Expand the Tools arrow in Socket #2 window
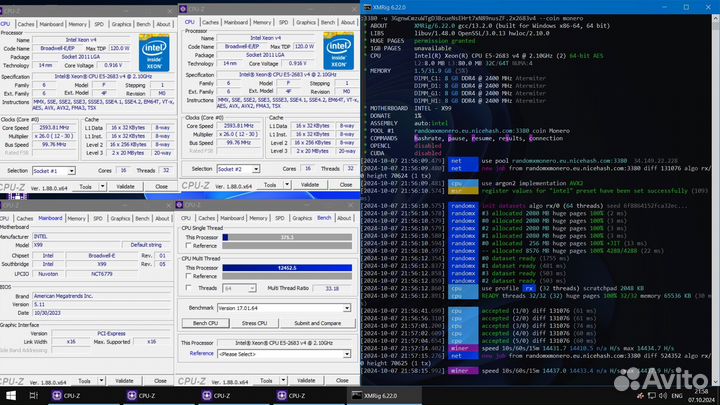Screen dimensions: 720x405 click(287, 185)
